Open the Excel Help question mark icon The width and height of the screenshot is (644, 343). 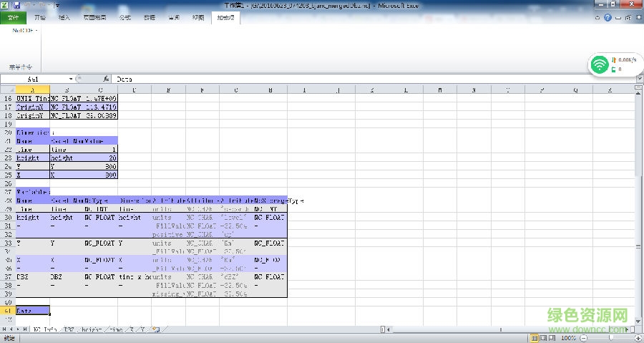point(607,17)
